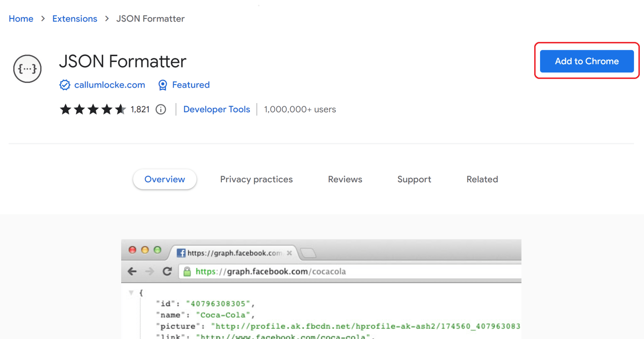This screenshot has width=644, height=339.
Task: Click the reload icon in the screenshot browser
Action: (x=167, y=271)
